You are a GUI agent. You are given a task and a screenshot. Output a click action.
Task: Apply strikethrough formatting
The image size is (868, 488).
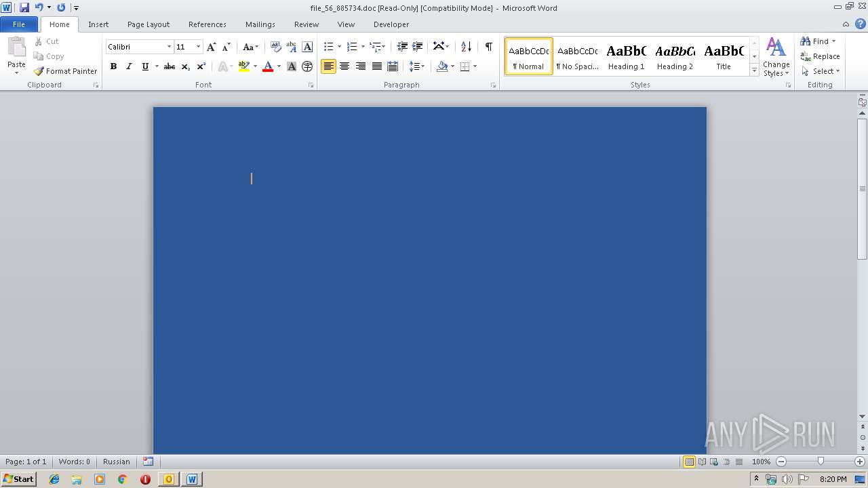pyautogui.click(x=170, y=66)
